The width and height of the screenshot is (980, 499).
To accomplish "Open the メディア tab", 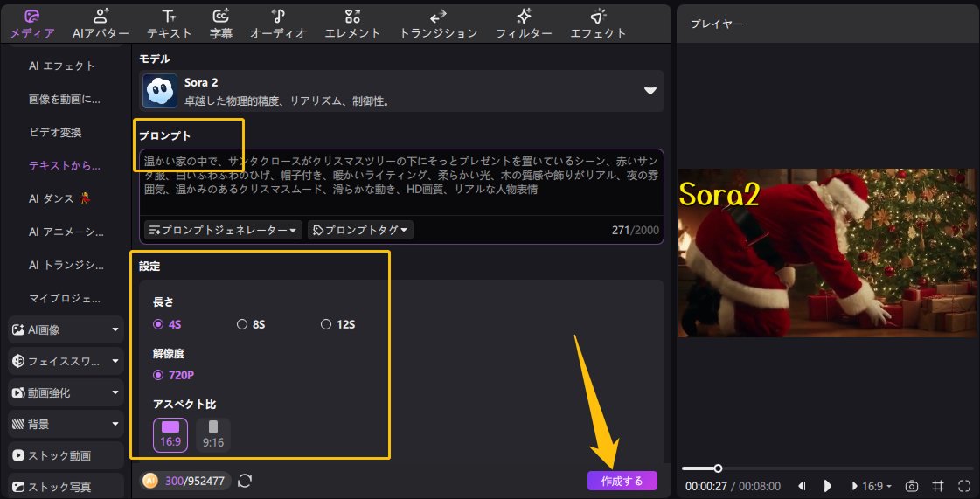I will point(33,24).
